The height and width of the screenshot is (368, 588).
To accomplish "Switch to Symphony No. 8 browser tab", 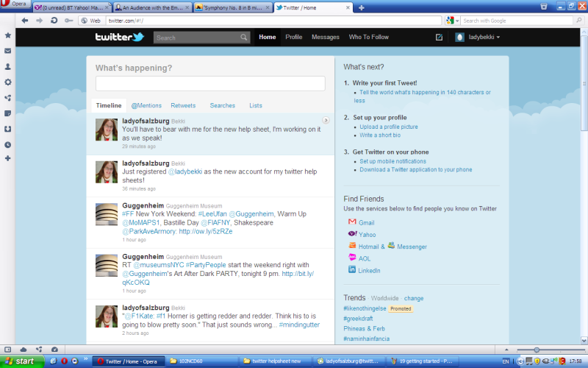I will coord(233,7).
